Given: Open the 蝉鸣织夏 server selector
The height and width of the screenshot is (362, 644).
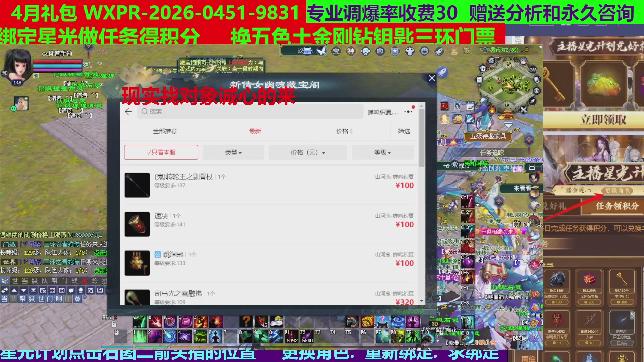Looking at the screenshot, I should [x=383, y=112].
